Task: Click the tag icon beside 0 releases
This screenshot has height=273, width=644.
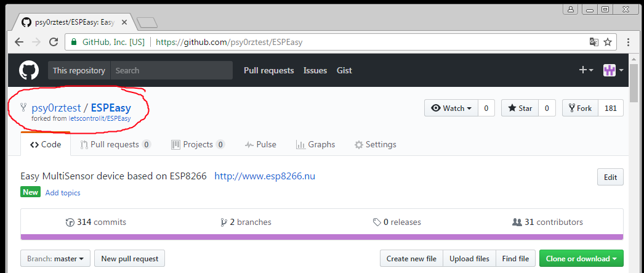Action: (377, 222)
